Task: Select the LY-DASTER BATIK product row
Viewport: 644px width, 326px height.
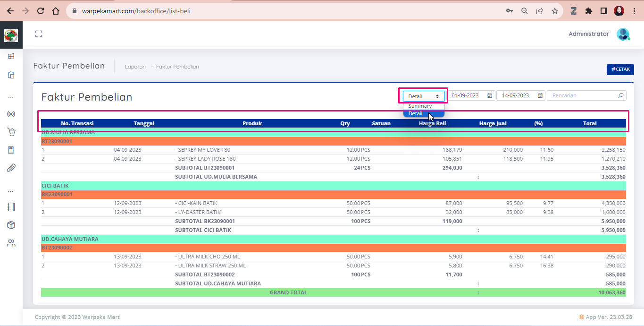Action: 334,212
